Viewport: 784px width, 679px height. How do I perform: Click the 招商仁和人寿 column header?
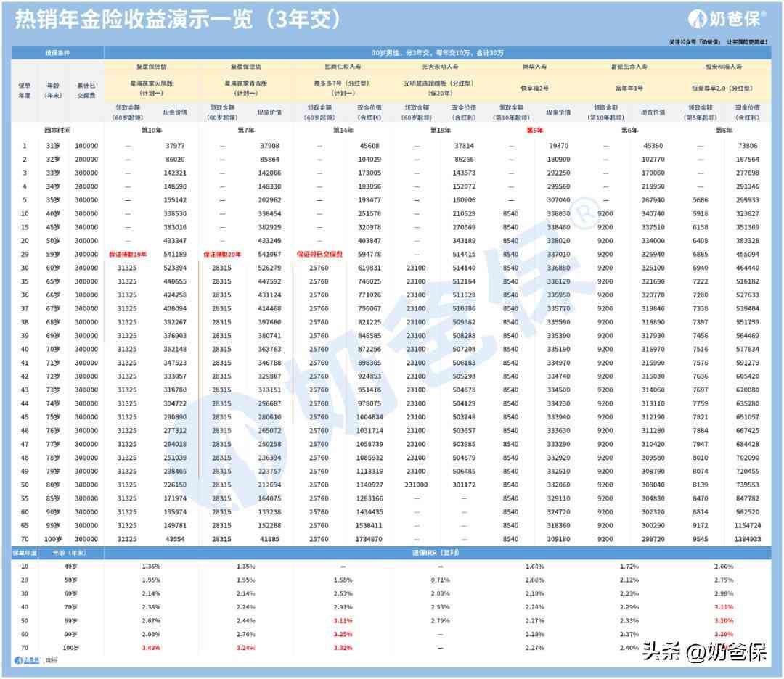342,66
